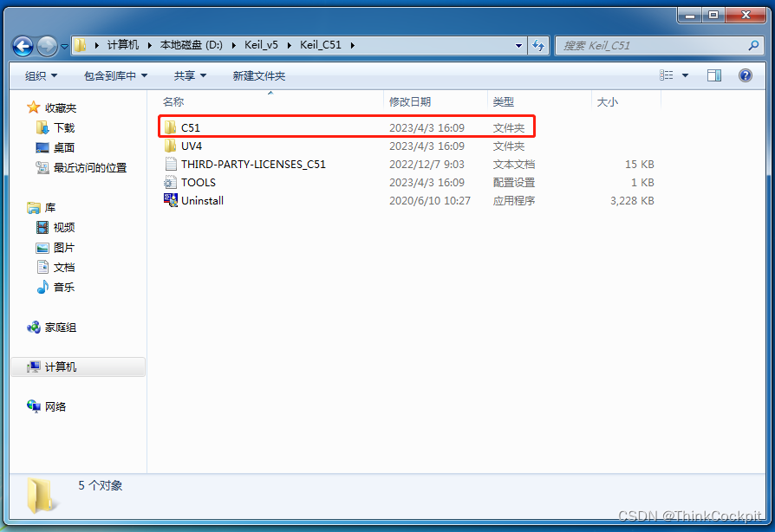Click the 下载 folder icon
775x532 pixels.
(x=42, y=127)
